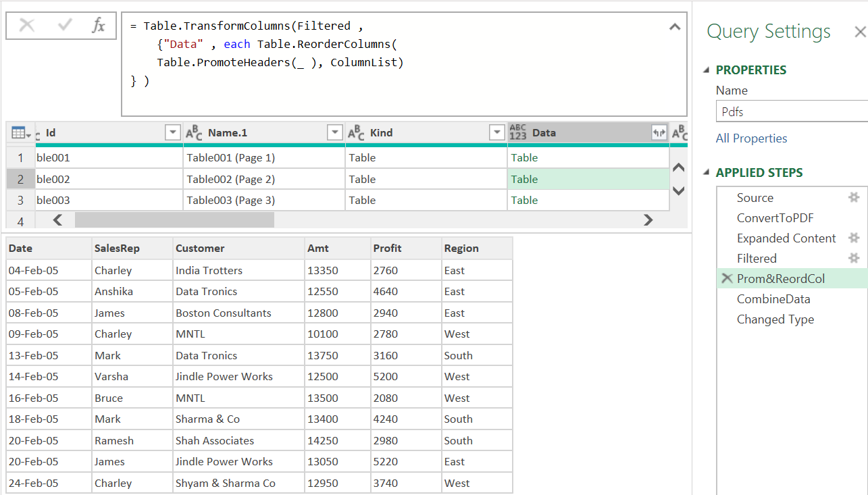This screenshot has width=868, height=495.
Task: Click the horizontal scrollbar thumb
Action: [174, 220]
